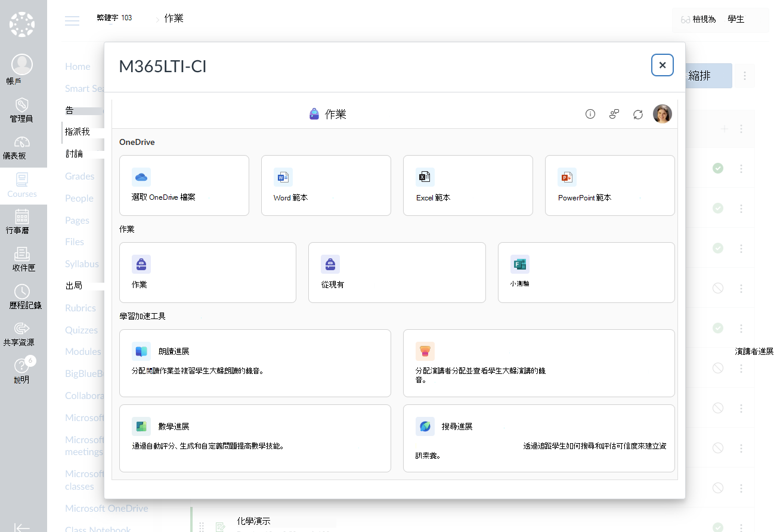
Task: Click the info icon in the 作業 header
Action: [x=590, y=114]
